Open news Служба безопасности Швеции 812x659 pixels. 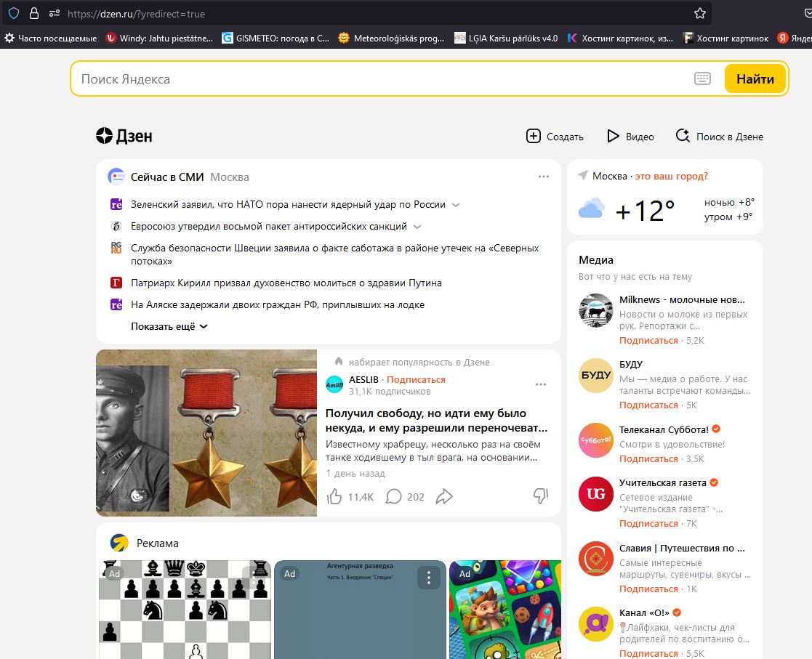(x=334, y=254)
